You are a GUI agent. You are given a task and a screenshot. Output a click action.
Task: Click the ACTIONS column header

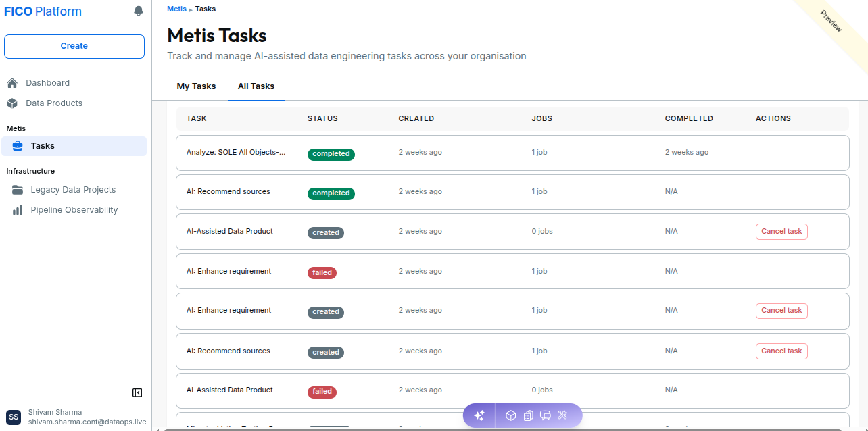point(773,118)
